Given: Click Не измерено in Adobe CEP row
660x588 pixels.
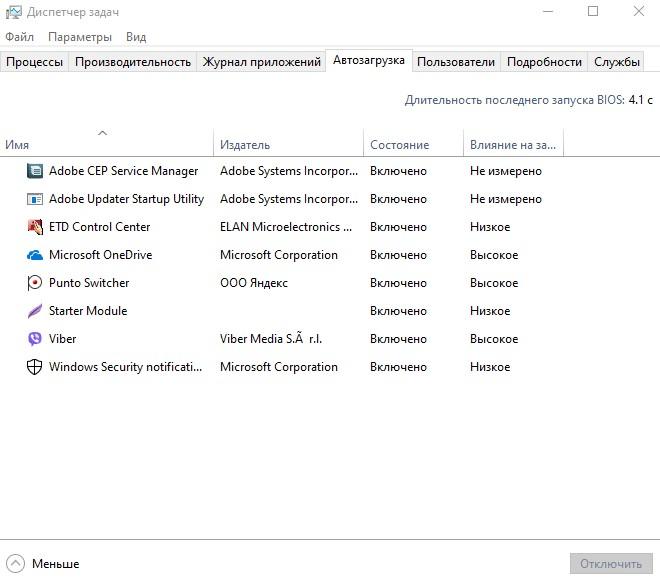Looking at the screenshot, I should click(x=506, y=171).
